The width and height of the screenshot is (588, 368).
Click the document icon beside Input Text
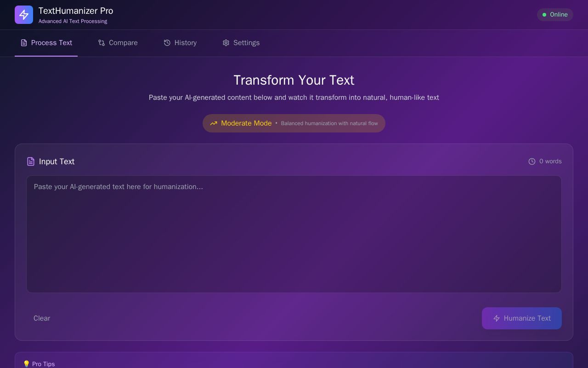31,161
